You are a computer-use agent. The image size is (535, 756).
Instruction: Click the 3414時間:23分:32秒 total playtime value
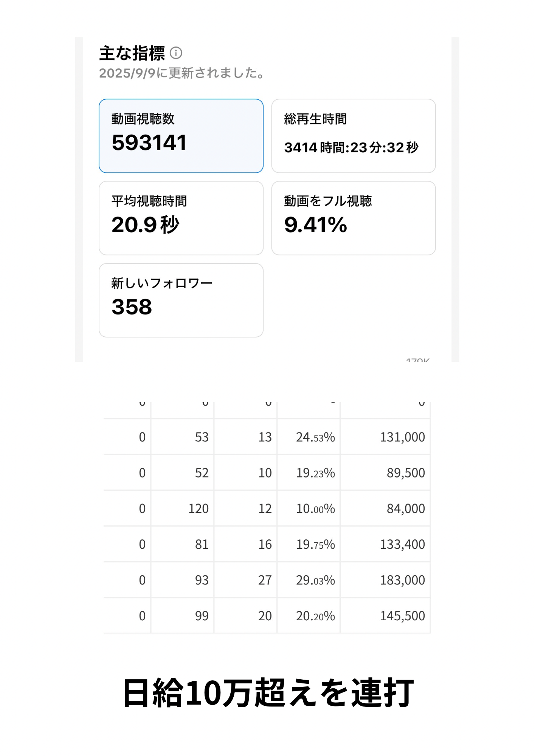coord(351,147)
